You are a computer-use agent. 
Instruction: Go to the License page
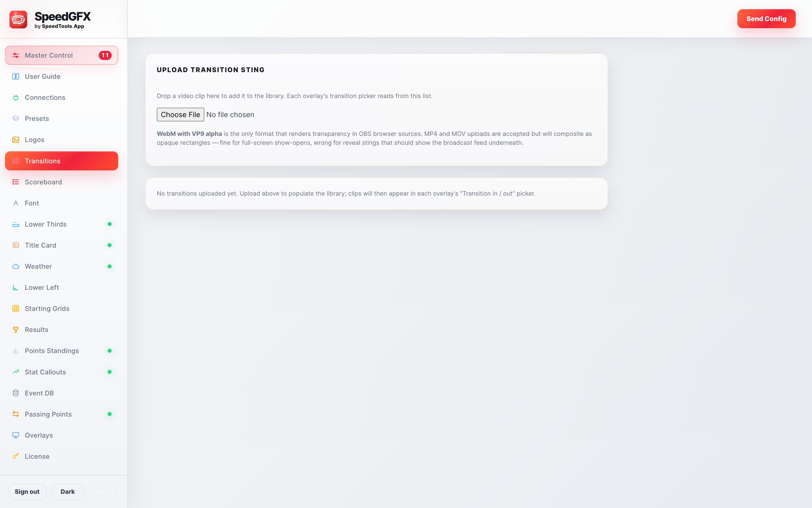62,456
